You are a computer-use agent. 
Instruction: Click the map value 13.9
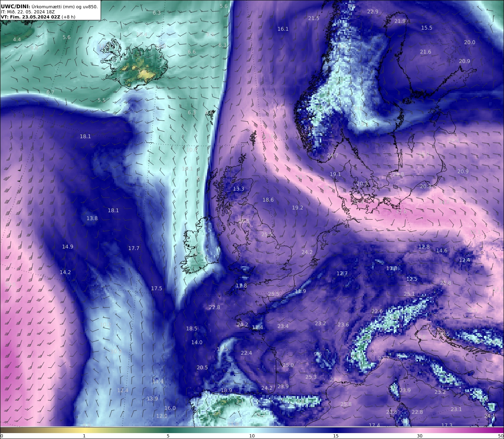pyautogui.click(x=152, y=399)
